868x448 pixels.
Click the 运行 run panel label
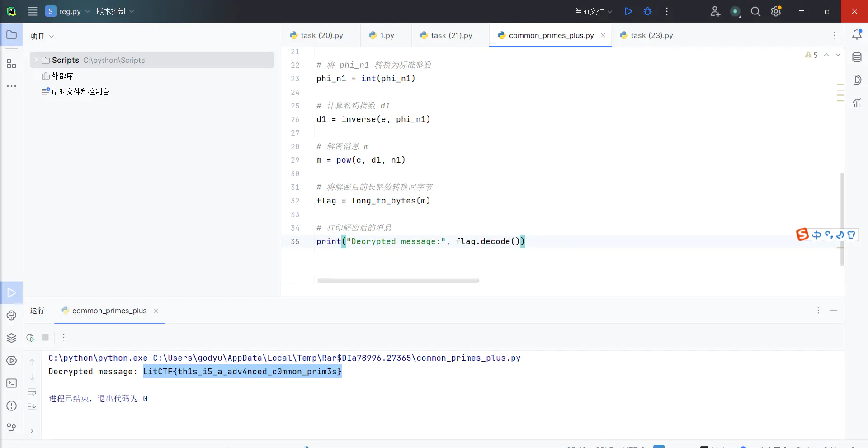38,311
